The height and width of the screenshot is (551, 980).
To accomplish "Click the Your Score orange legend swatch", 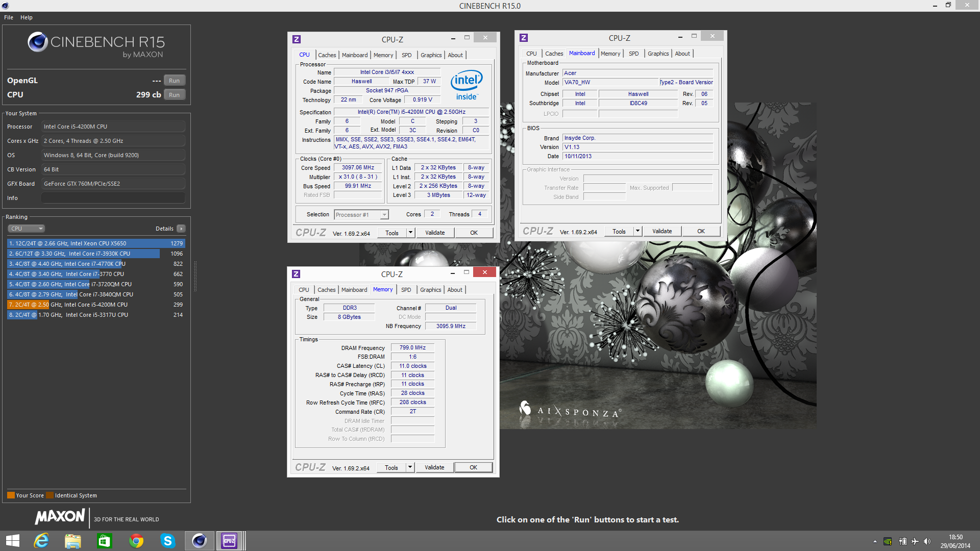I will [x=11, y=495].
